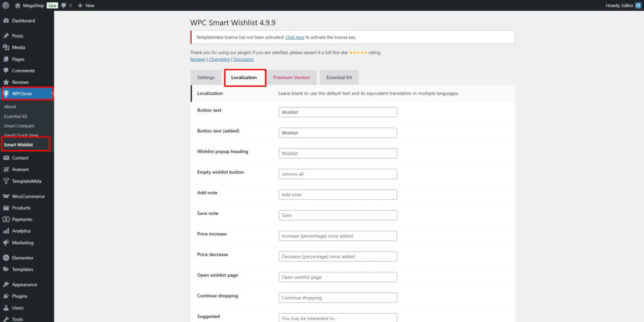The image size is (644, 322).
Task: Click the Appearance paintbrush icon
Action: [6, 285]
